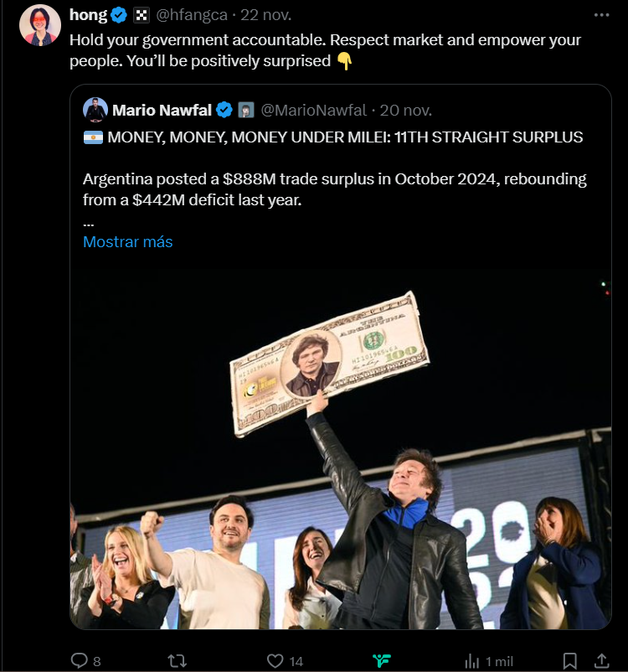Open the more options menu on hong's tweet
Image resolution: width=628 pixels, height=672 pixels.
click(602, 15)
